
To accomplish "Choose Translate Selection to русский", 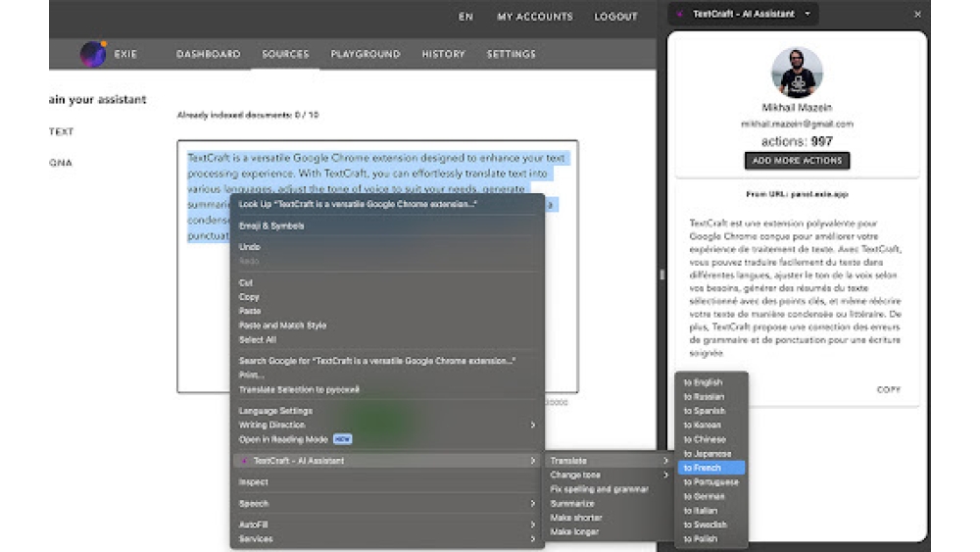I will click(x=387, y=389).
